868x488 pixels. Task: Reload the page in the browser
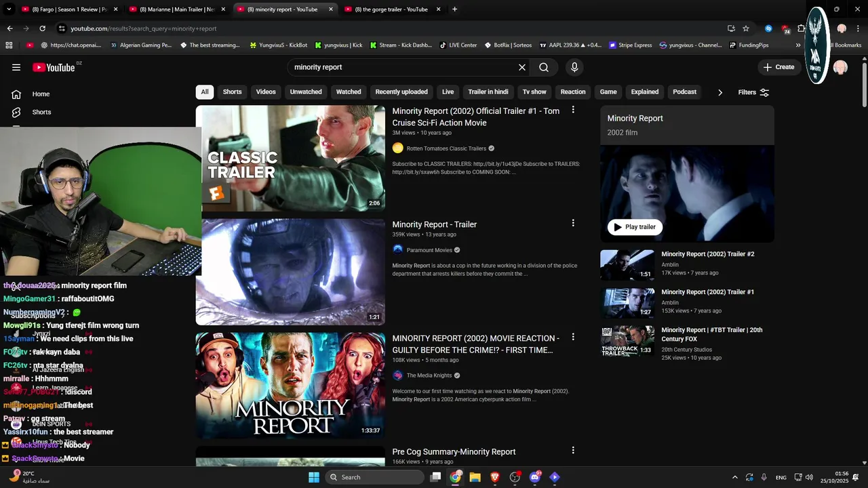[42, 28]
